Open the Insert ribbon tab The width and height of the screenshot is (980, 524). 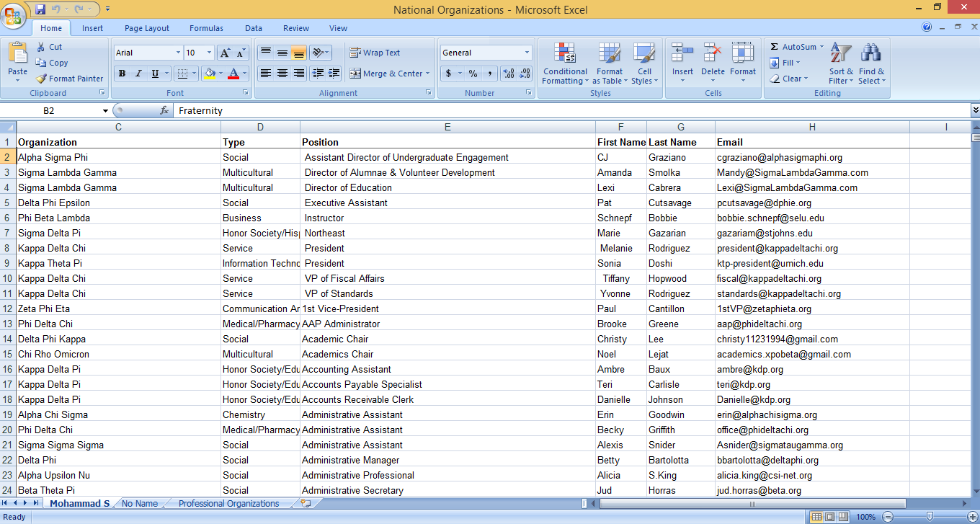point(92,28)
